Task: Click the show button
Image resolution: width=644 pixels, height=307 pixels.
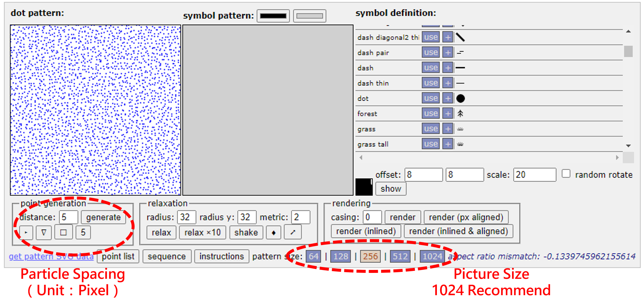Action: coord(391,189)
